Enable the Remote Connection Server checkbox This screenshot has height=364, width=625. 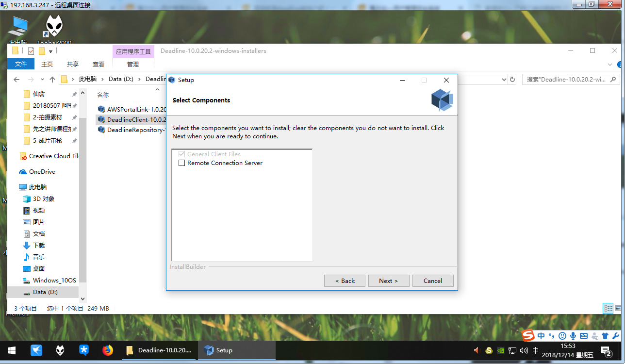coord(182,163)
